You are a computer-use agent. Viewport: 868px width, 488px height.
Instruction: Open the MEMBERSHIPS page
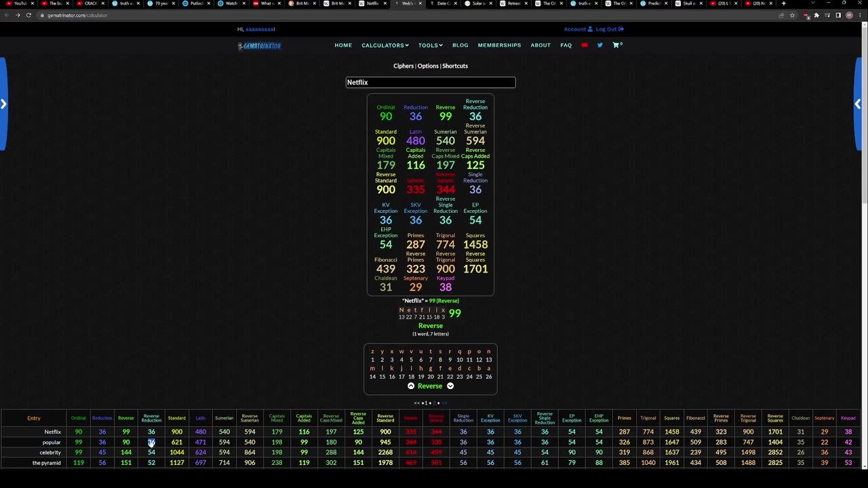[x=499, y=45]
